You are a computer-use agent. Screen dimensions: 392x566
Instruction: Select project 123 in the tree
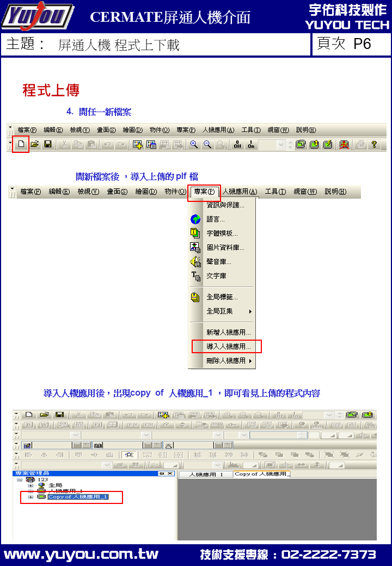click(42, 479)
